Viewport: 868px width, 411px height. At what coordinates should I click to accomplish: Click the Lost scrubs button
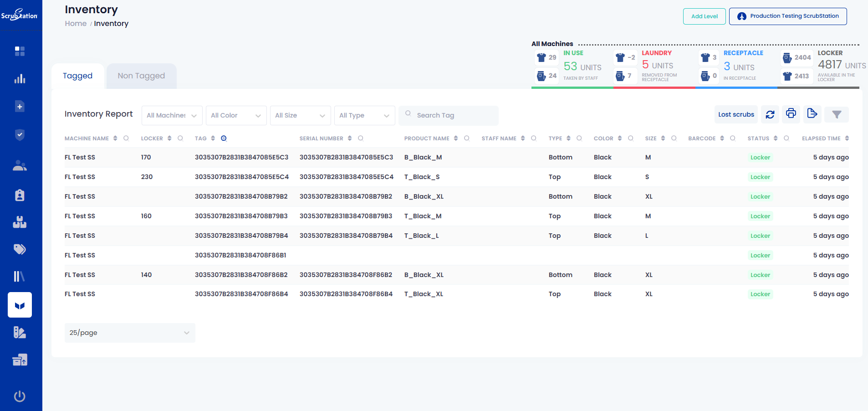click(x=736, y=115)
